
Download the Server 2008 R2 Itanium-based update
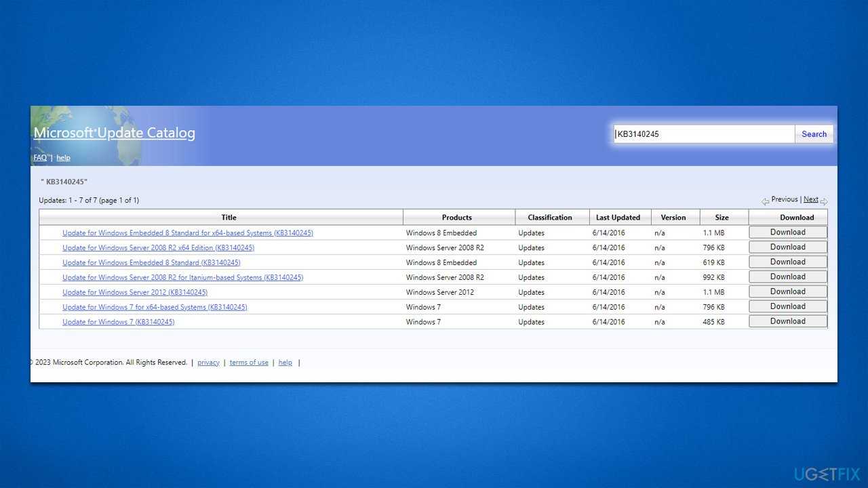(x=788, y=277)
